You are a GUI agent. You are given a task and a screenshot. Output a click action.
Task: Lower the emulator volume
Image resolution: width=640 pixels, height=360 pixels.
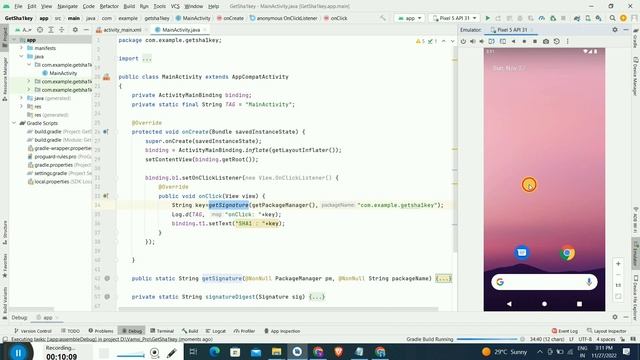pyautogui.click(x=482, y=41)
